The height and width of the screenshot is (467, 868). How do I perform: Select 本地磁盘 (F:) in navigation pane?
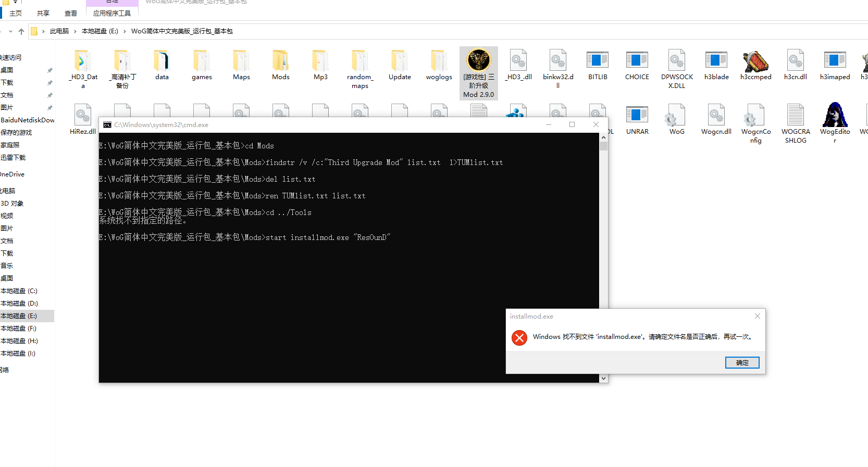(x=19, y=329)
